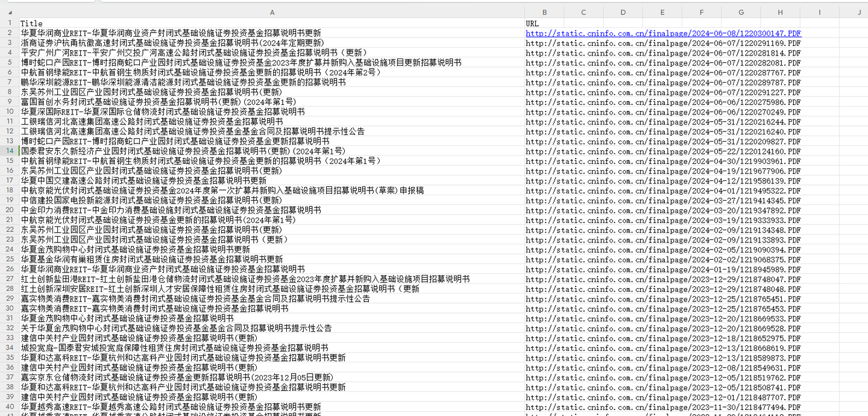Click the select-all triangle icon above row numbers
The width and height of the screenshot is (868, 416).
10,13
